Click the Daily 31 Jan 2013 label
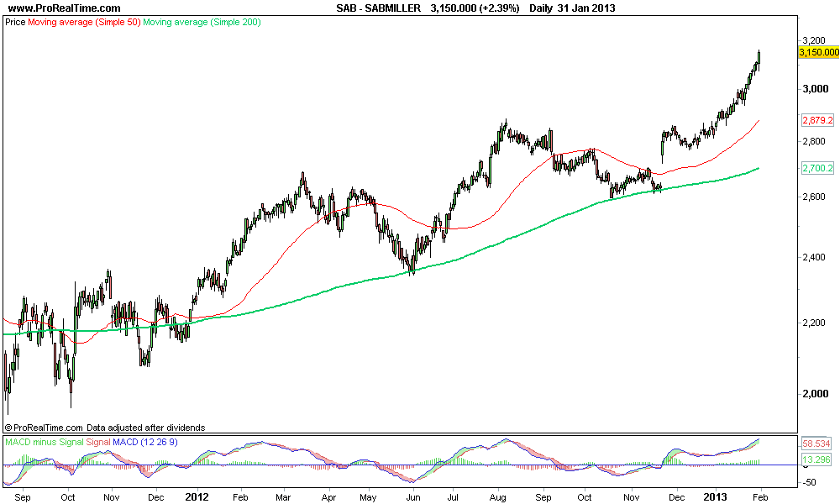The image size is (840, 504). point(572,8)
